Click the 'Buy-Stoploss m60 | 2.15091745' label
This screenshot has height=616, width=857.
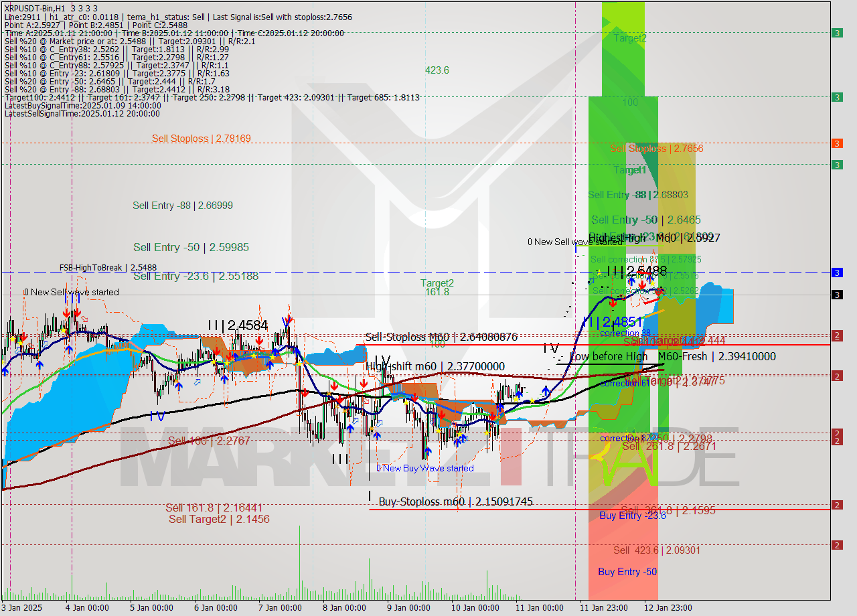point(455,502)
